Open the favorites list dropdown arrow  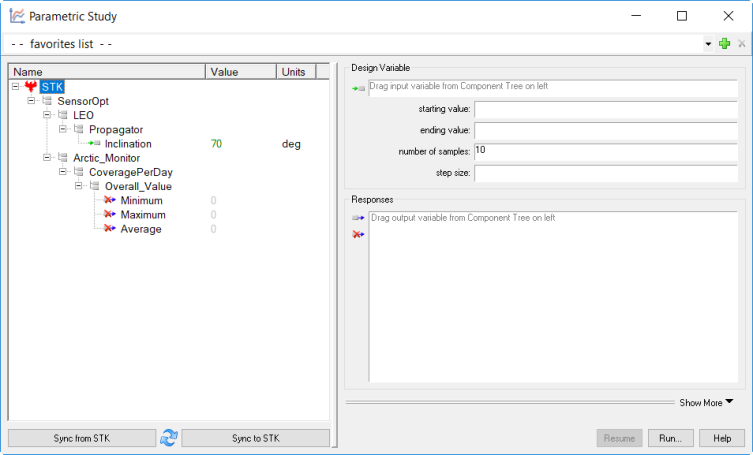point(709,44)
